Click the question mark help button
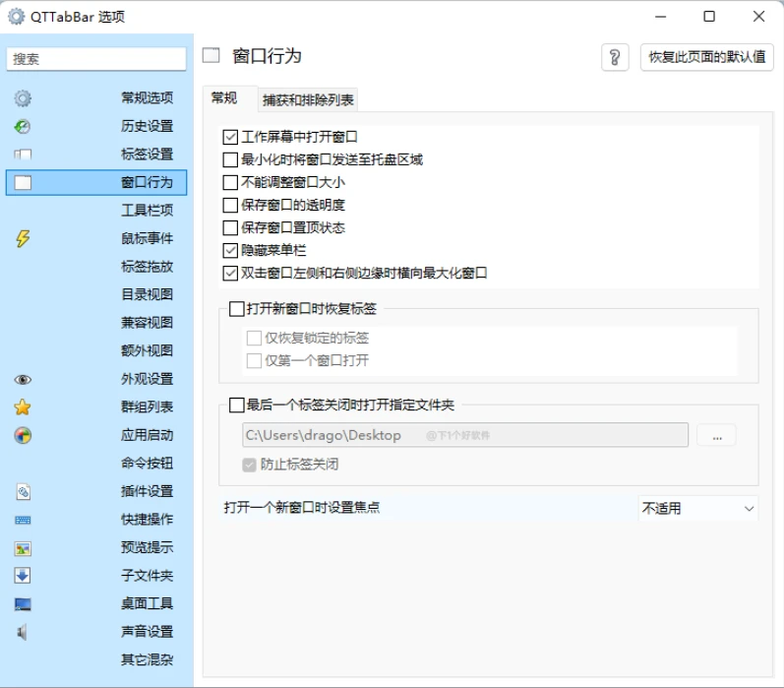The width and height of the screenshot is (784, 688). (x=615, y=57)
